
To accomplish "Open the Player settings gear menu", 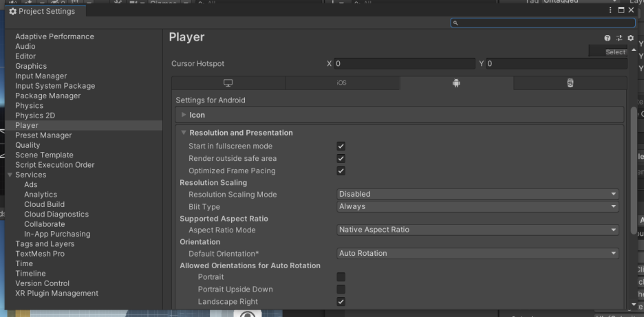I will pyautogui.click(x=630, y=39).
